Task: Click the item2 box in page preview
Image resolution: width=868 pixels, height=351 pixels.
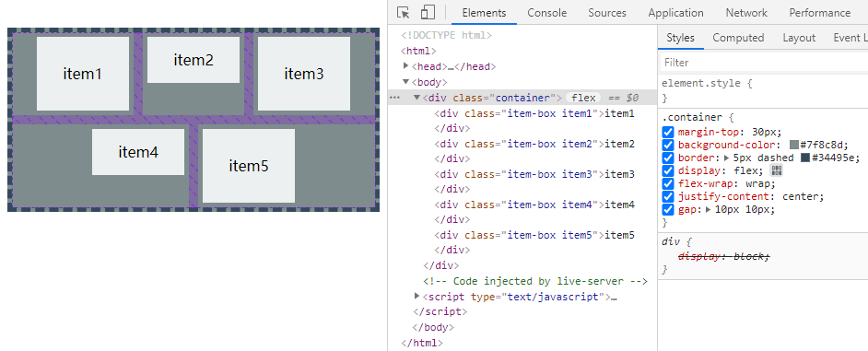Action: click(194, 60)
